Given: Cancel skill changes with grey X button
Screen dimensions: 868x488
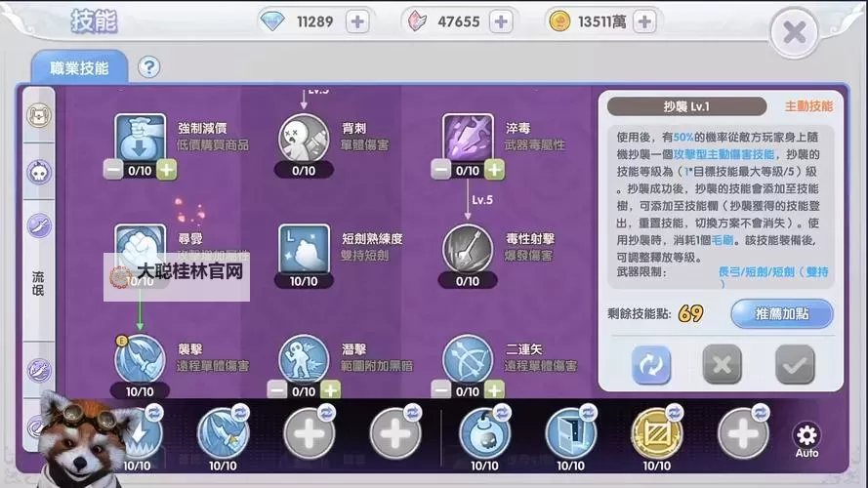Looking at the screenshot, I should [722, 365].
